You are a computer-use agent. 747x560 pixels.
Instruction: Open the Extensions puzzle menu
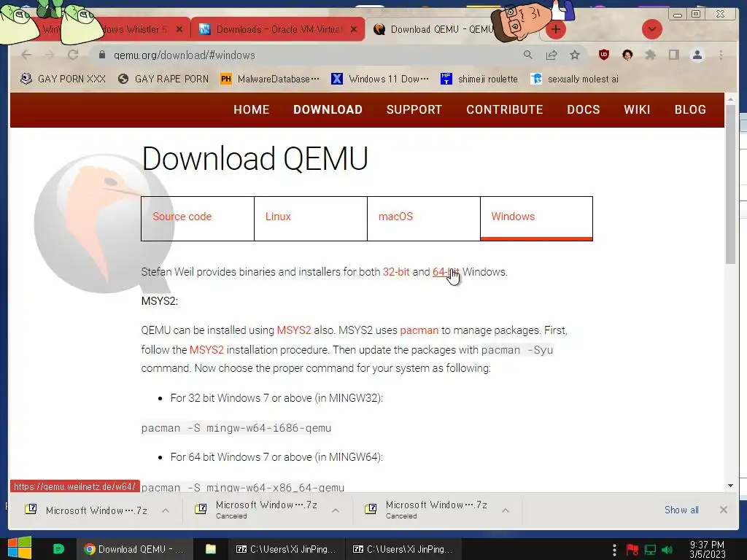[650, 55]
